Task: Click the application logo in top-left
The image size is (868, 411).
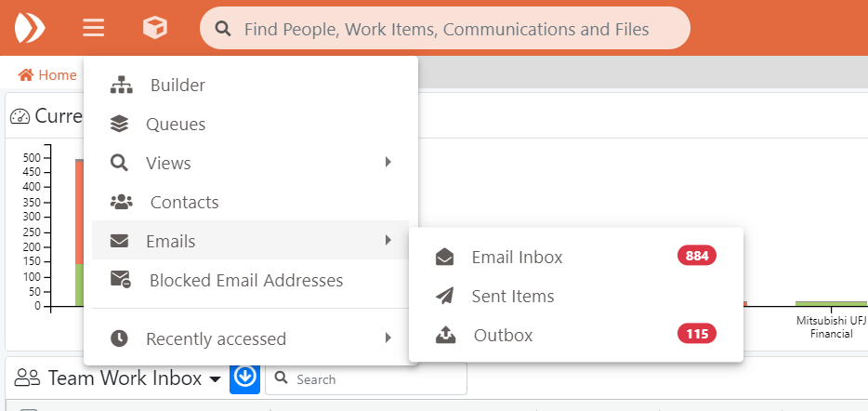Action: point(30,28)
